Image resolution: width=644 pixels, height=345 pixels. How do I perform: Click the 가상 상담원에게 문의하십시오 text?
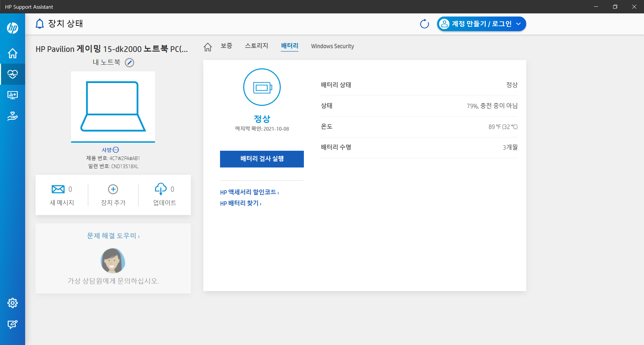113,281
